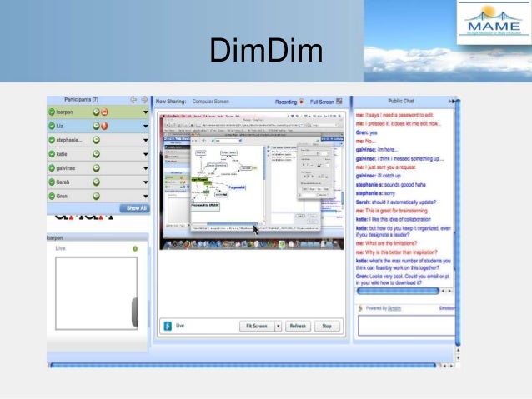Click Sarah's green status check icon
This screenshot has height=399, width=532.
52,182
